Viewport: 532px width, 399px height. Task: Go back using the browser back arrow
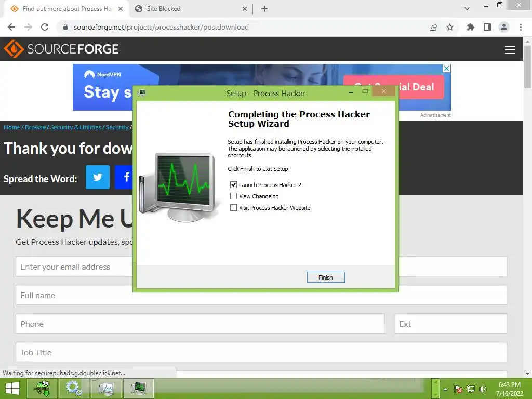[x=11, y=27]
